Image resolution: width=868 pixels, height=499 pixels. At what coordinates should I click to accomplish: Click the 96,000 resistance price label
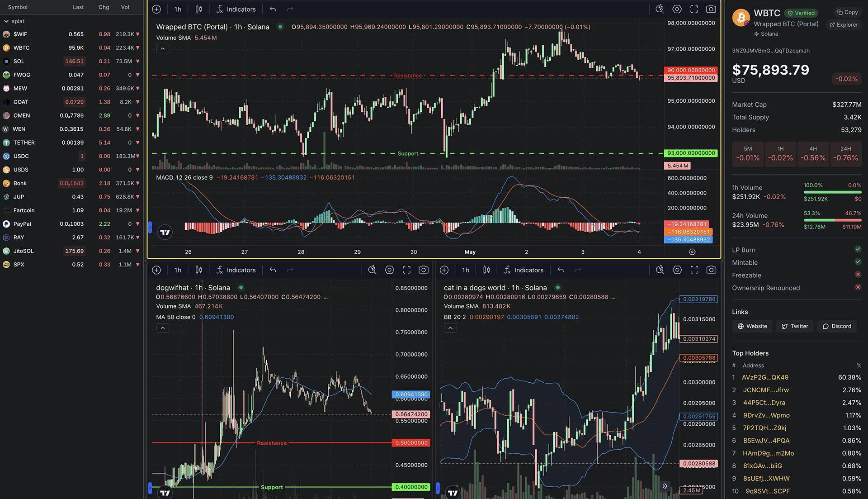coord(691,70)
